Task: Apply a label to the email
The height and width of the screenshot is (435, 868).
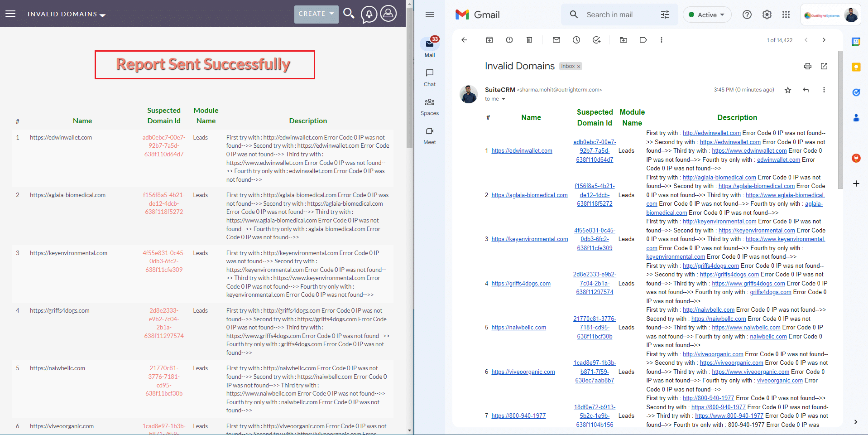Action: point(643,40)
